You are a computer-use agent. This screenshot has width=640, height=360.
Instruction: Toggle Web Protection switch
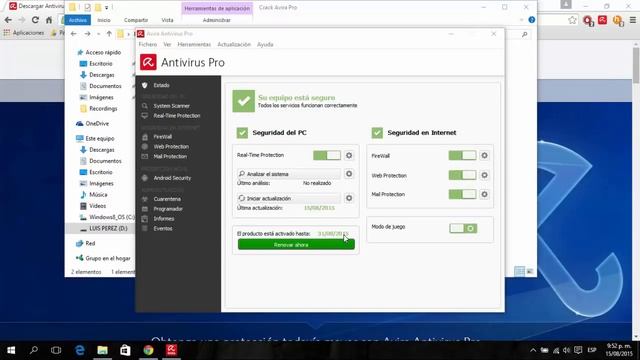(x=462, y=175)
